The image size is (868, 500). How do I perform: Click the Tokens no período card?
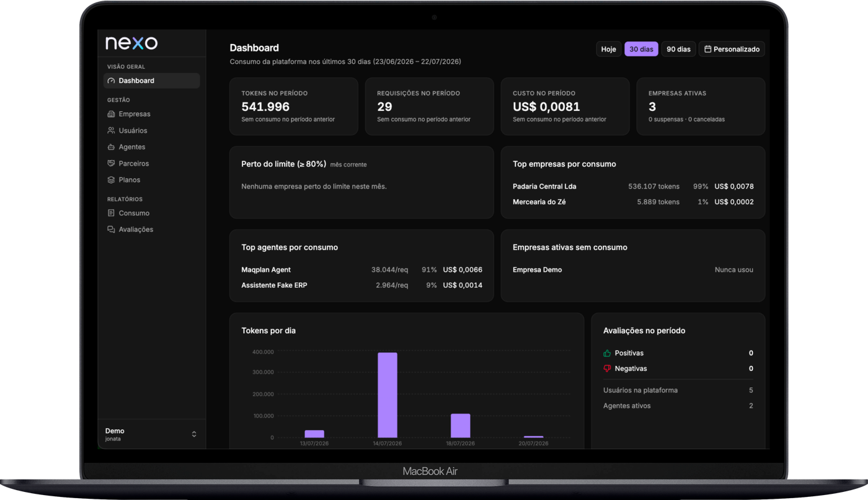point(294,106)
